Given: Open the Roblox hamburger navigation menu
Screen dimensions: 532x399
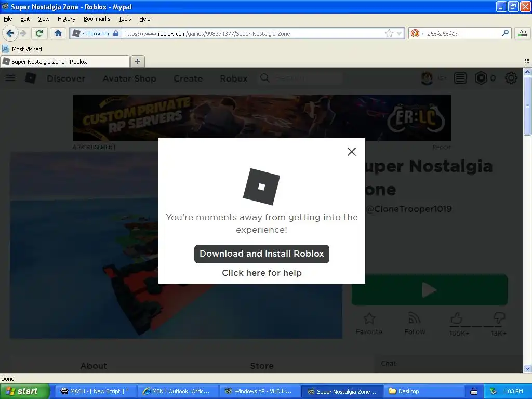Looking at the screenshot, I should pos(10,78).
